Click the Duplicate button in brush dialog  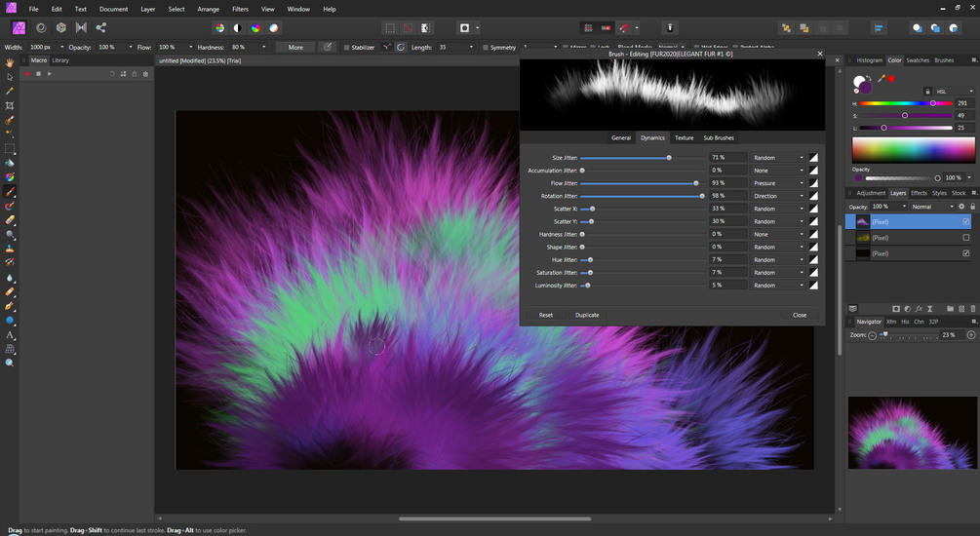pyautogui.click(x=587, y=315)
